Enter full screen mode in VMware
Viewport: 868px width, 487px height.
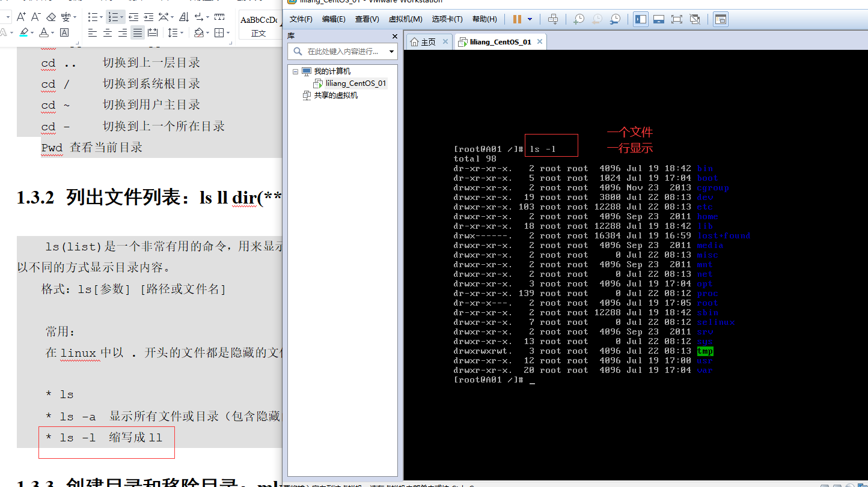pos(677,19)
